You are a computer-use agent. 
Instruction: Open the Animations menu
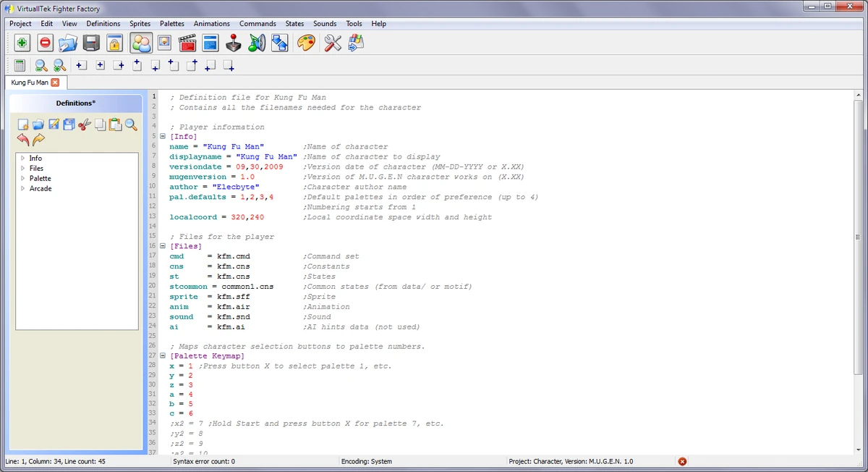[211, 23]
